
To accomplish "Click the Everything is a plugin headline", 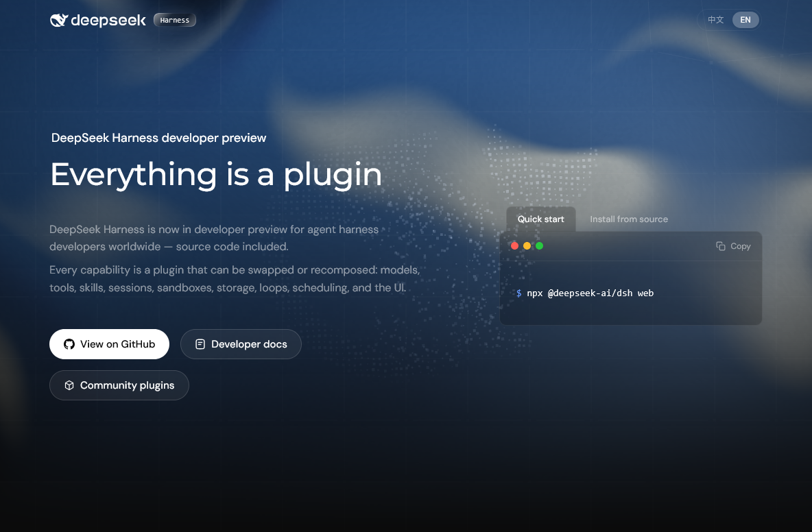I will 217,175.
